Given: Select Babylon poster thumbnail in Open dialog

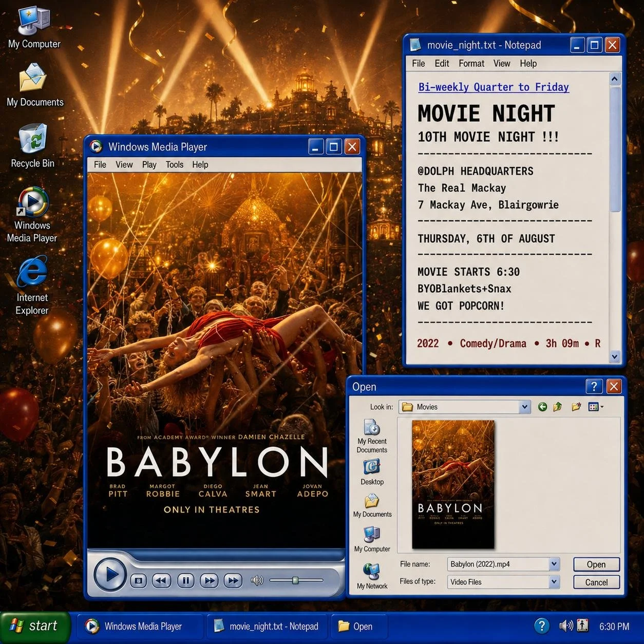Looking at the screenshot, I should point(453,485).
